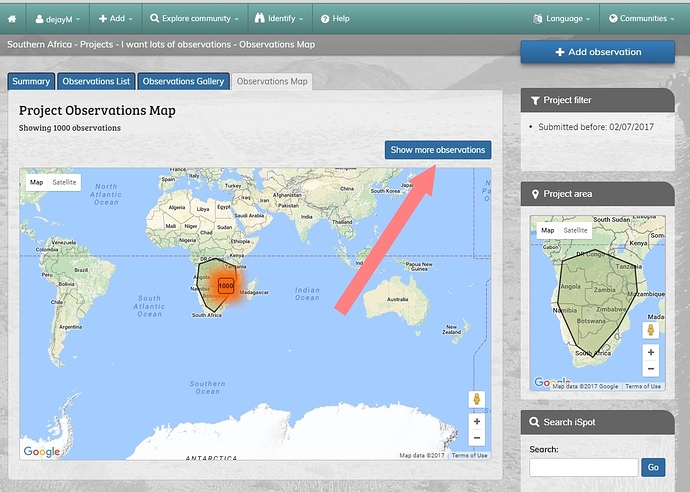Go to the home icon in navbar

pos(12,18)
